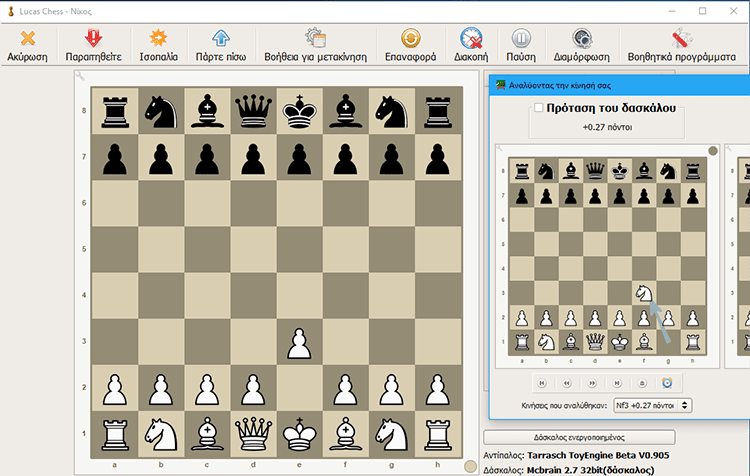
Task: Select the white rook on a1
Action: click(115, 434)
